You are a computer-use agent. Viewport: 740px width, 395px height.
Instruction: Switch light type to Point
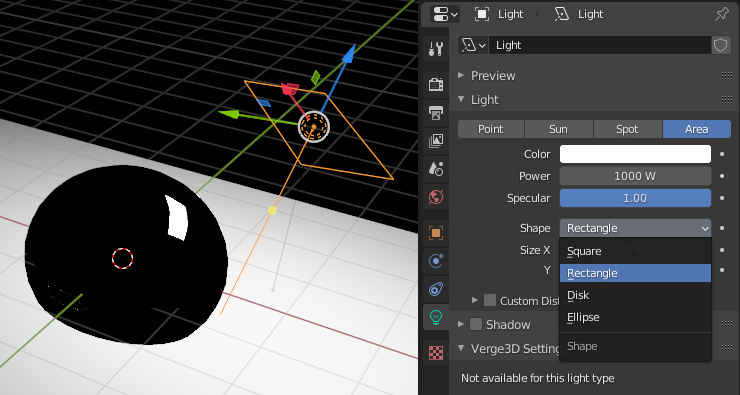coord(491,129)
